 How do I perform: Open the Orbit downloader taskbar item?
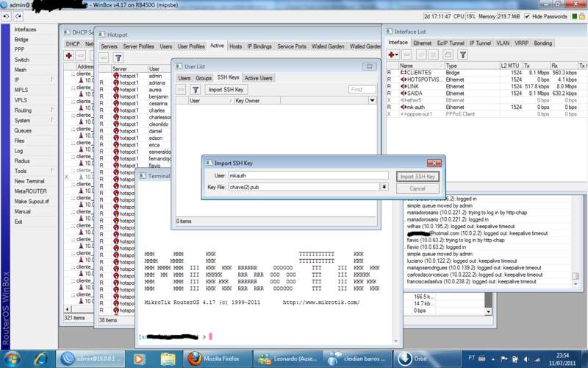coord(427,359)
